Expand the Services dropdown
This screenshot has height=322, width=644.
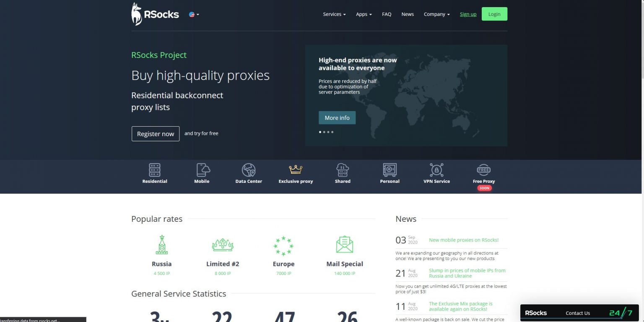(334, 14)
